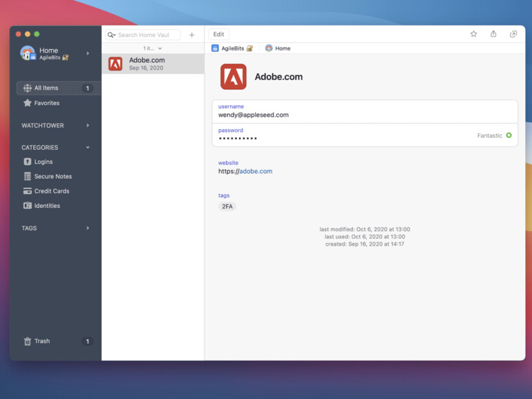Click the Sep 16, 2020 date in item list
The width and height of the screenshot is (532, 399).
146,68
